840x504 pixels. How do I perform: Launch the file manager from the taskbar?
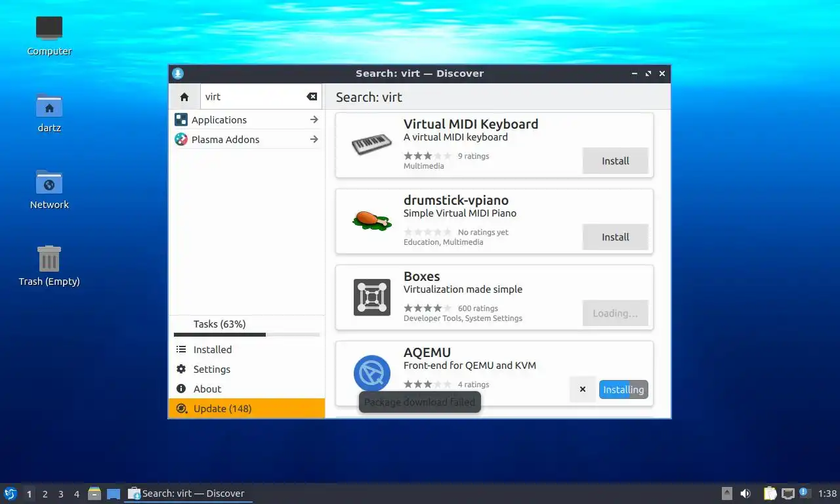click(94, 493)
